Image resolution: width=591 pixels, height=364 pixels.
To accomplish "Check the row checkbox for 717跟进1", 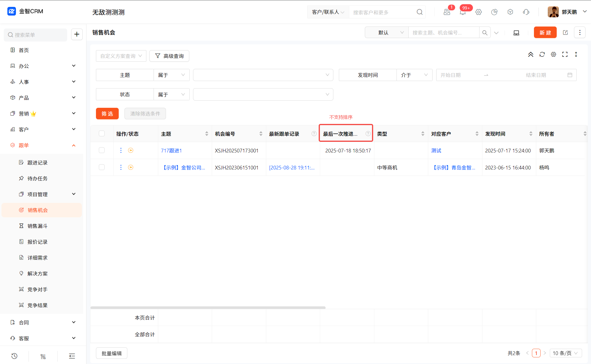I will (x=102, y=150).
